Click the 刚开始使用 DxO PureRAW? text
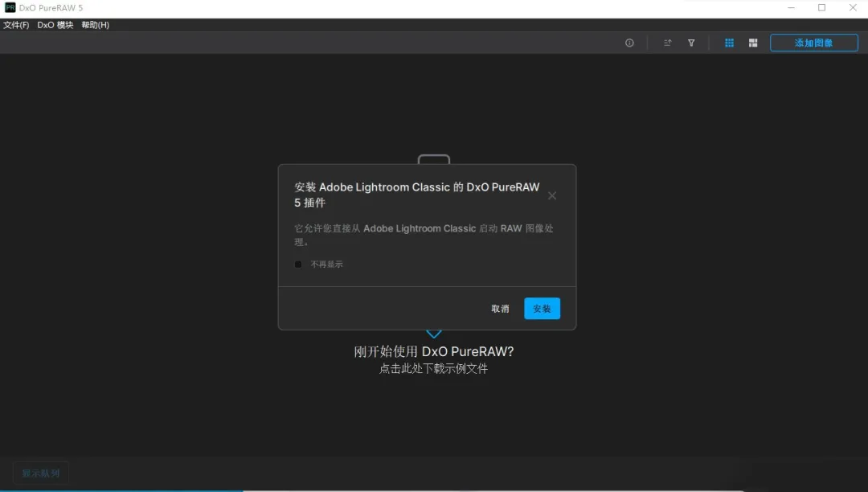Viewport: 868px width, 492px height. pyautogui.click(x=433, y=351)
